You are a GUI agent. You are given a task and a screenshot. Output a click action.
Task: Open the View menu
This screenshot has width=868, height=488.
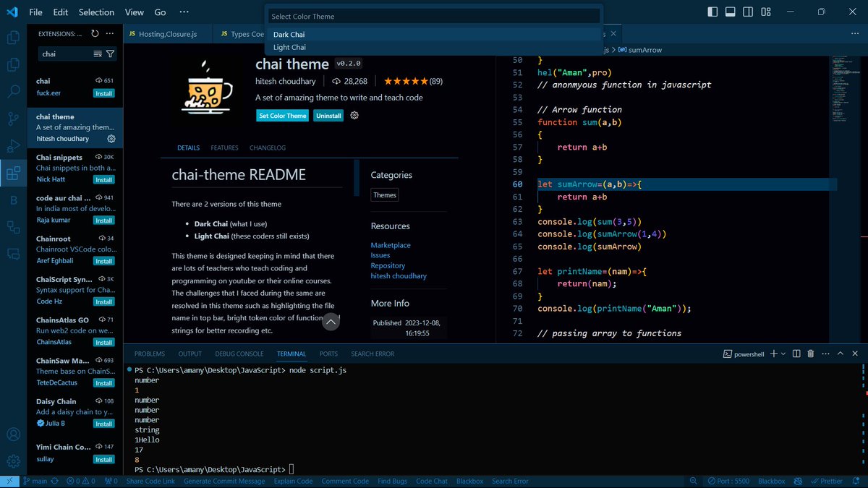135,12
